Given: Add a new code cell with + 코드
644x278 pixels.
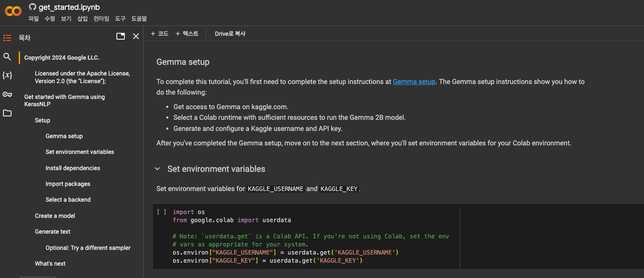Looking at the screenshot, I should 159,34.
